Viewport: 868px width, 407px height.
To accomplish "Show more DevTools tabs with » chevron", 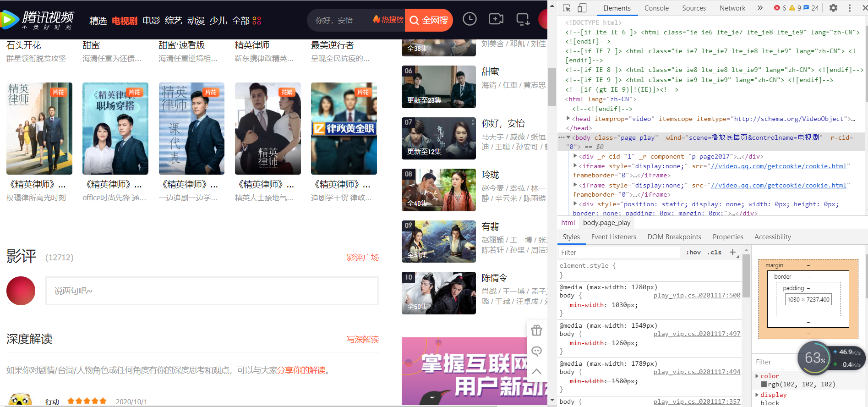I will click(x=760, y=8).
